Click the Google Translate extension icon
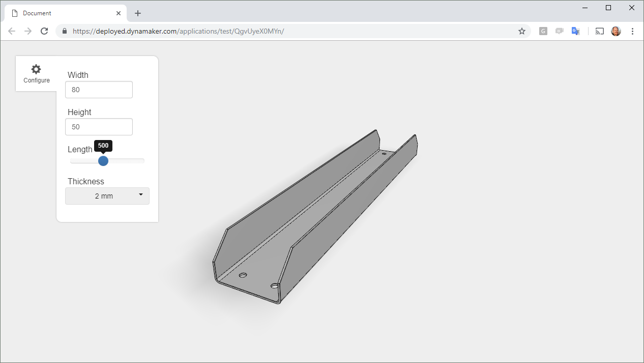 point(575,31)
